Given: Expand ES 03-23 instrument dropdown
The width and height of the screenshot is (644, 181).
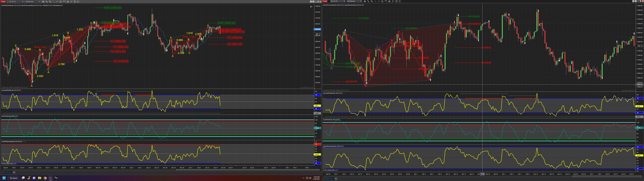Looking at the screenshot, I should tap(23, 2).
